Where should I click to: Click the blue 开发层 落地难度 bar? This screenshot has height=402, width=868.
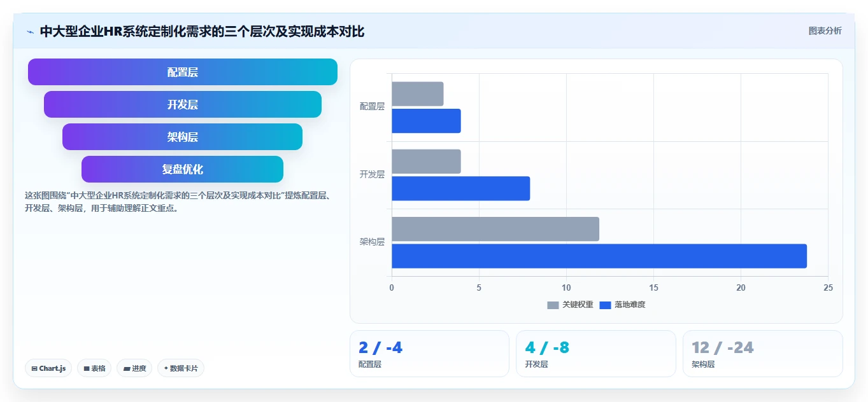[460, 188]
